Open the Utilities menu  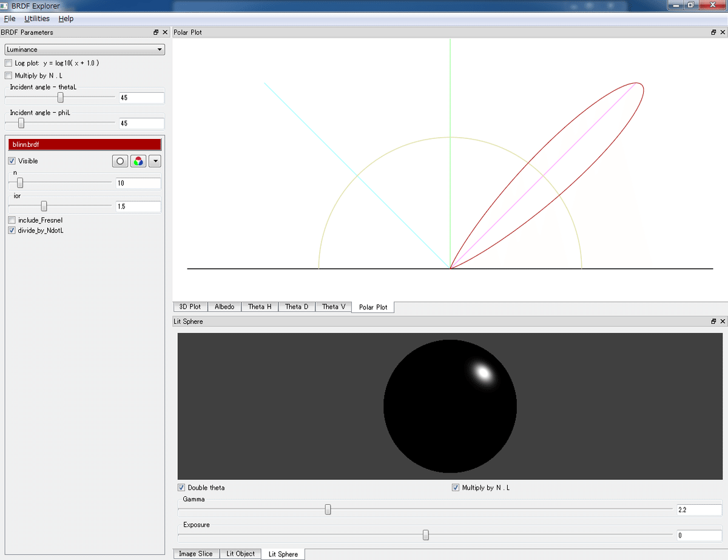(36, 18)
